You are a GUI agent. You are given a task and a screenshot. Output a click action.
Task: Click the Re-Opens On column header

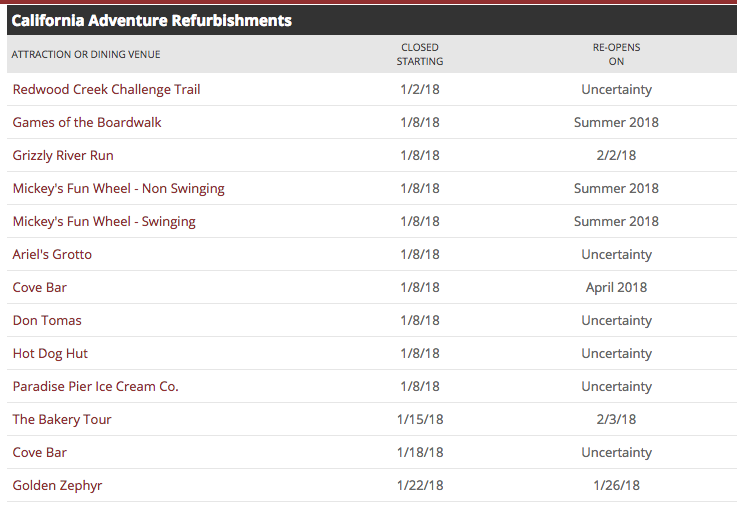point(616,54)
